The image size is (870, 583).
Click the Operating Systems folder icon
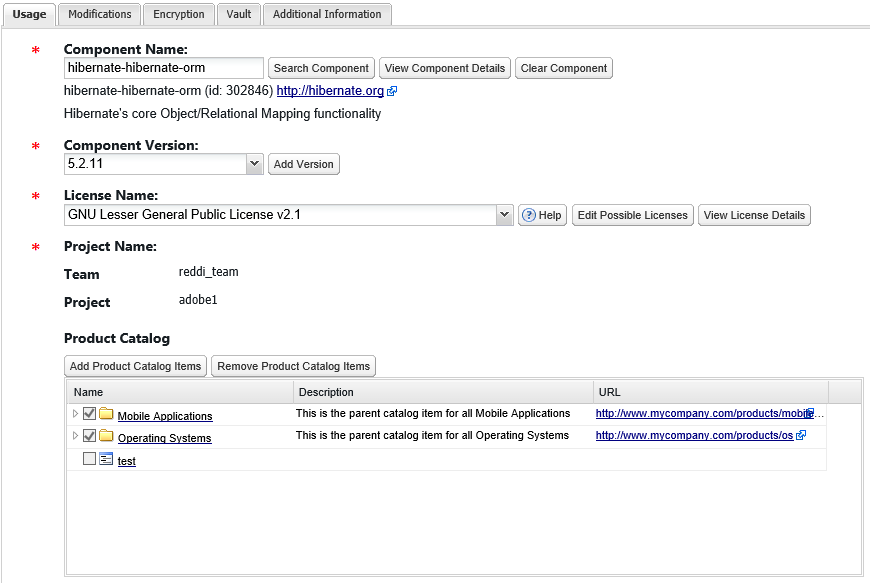(x=106, y=437)
